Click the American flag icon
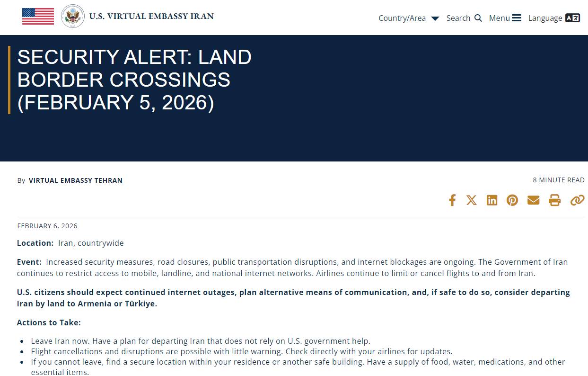 pos(38,16)
